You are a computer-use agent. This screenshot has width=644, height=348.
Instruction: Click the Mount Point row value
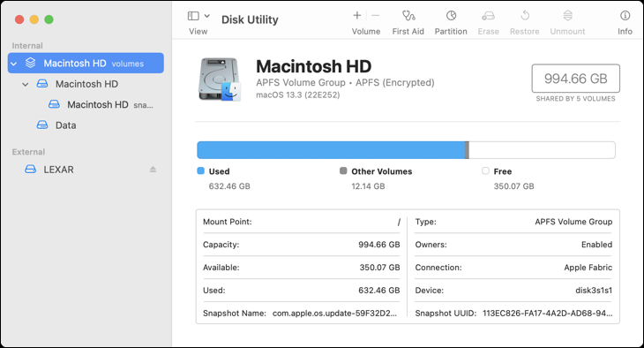tap(399, 222)
